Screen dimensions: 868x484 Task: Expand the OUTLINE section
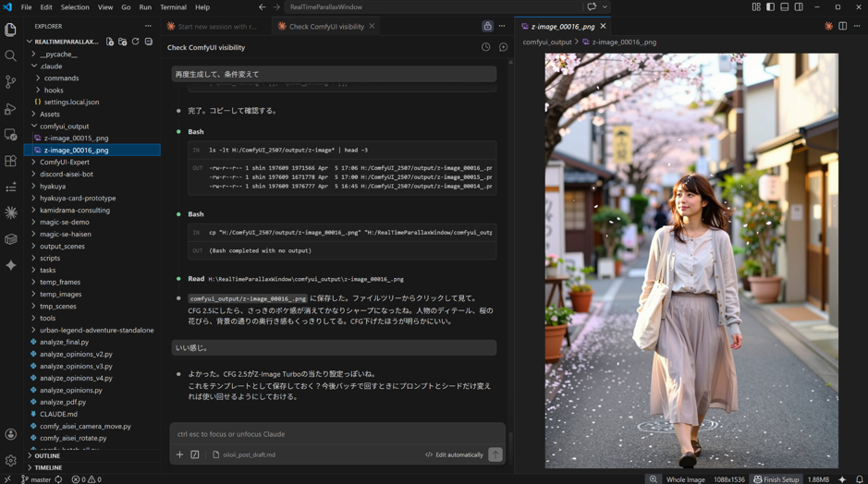(x=47, y=455)
